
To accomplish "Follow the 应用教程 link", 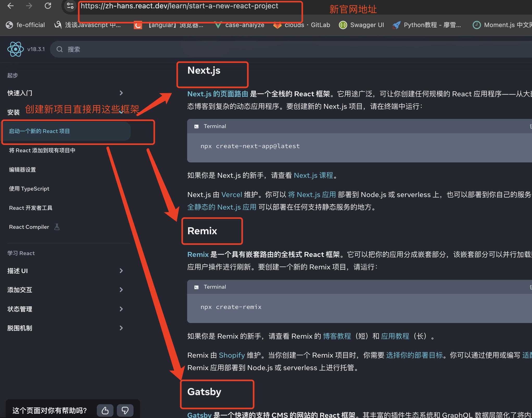I will coord(395,336).
